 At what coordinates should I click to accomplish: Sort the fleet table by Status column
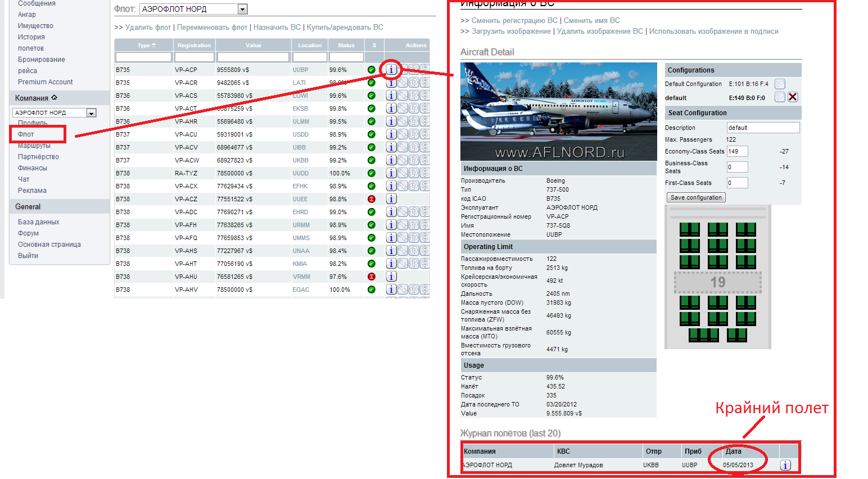pyautogui.click(x=346, y=46)
